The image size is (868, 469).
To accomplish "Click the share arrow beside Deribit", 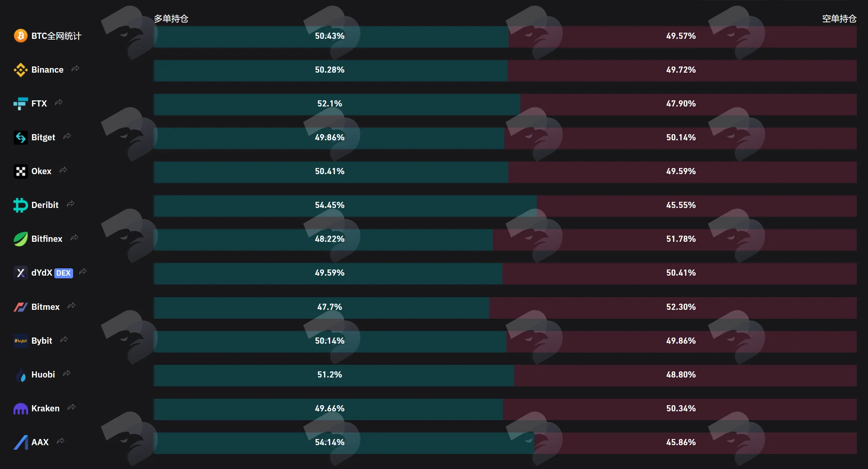I will [x=70, y=204].
